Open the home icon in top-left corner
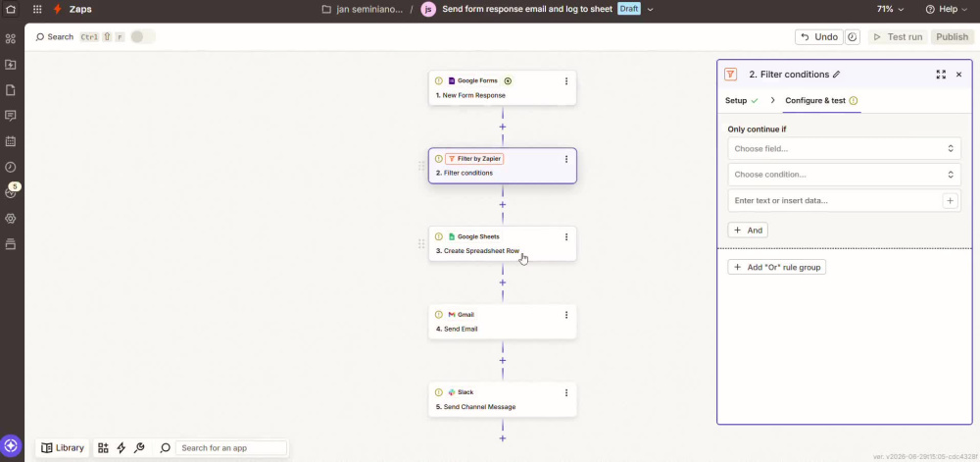The width and height of the screenshot is (980, 462). (x=11, y=10)
